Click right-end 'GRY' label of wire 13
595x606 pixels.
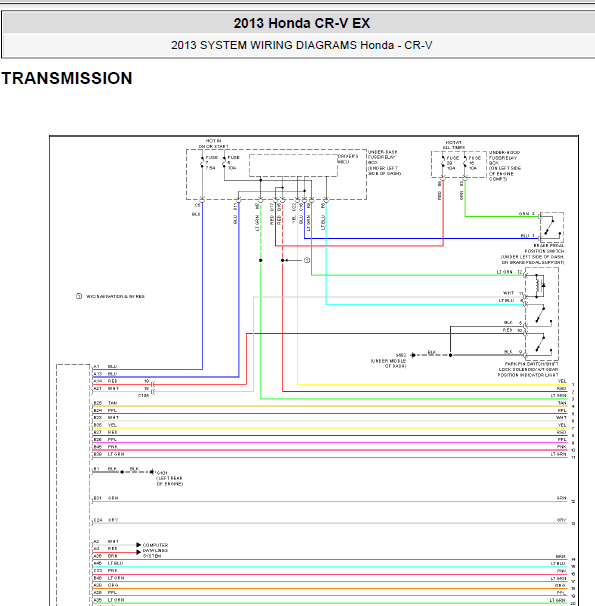[x=561, y=520]
